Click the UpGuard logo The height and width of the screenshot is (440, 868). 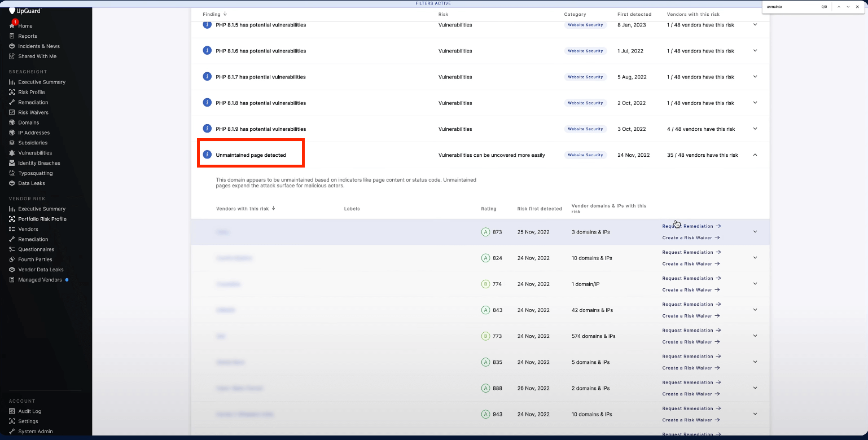pyautogui.click(x=25, y=11)
